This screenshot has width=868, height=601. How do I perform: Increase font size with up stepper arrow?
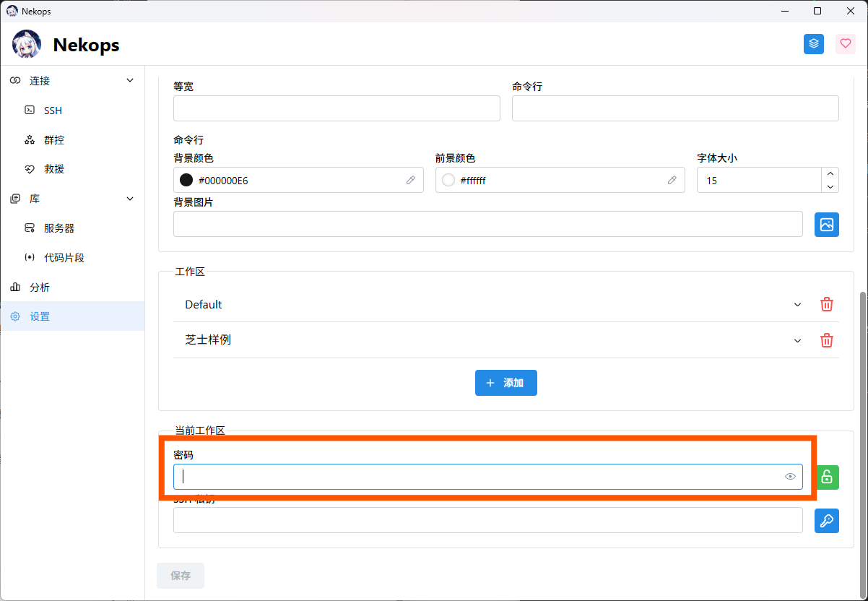(x=830, y=174)
